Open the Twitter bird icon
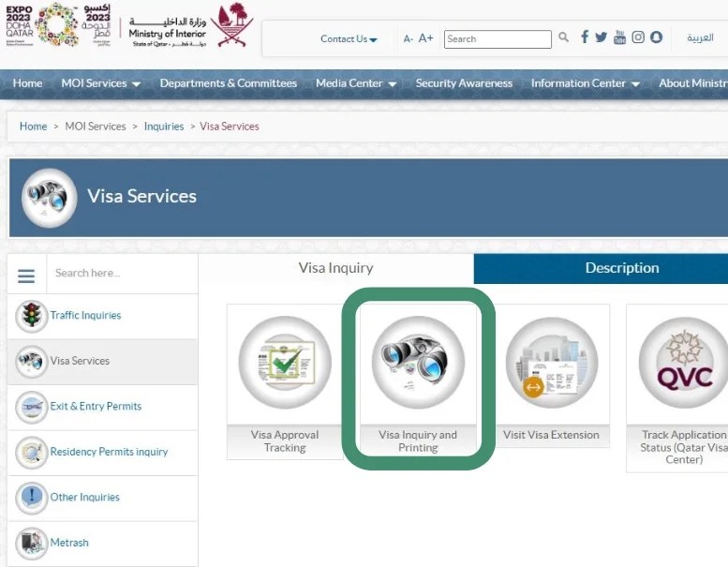The image size is (728, 567). coord(602,37)
